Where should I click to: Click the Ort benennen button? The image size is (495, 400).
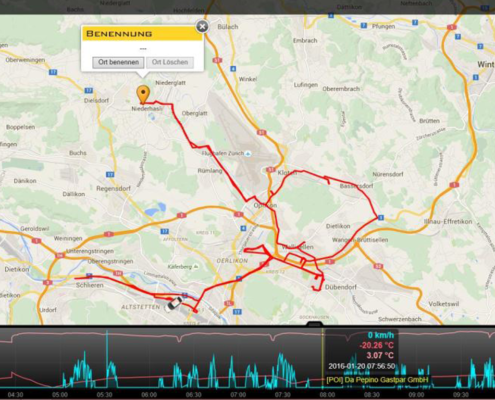pyautogui.click(x=118, y=62)
